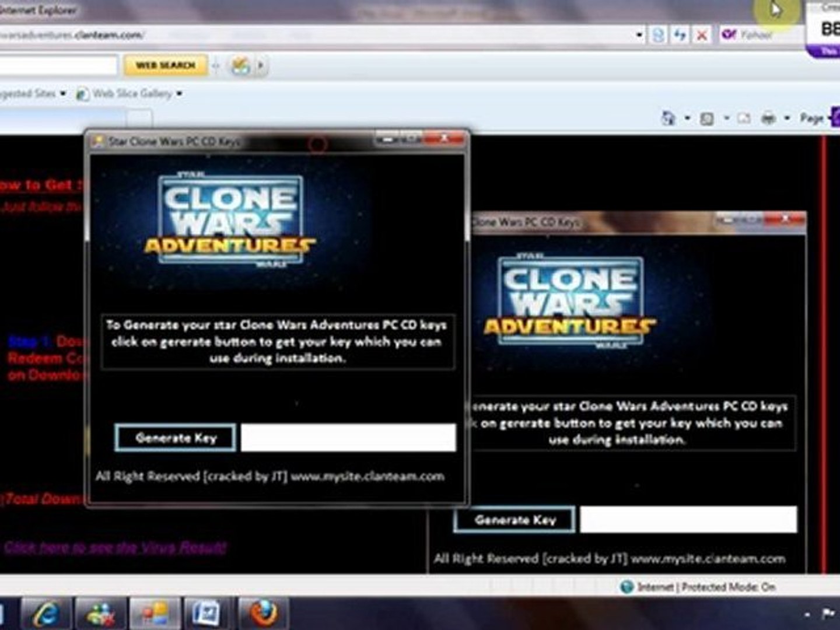Launch Firefox from the taskbar
The width and height of the screenshot is (840, 630).
coord(262,613)
